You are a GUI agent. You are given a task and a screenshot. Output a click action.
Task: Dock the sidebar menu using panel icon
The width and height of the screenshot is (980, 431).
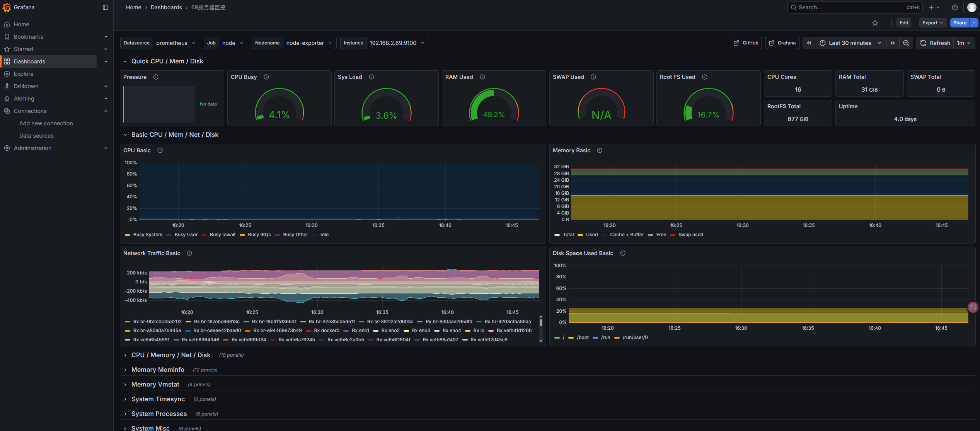click(105, 7)
